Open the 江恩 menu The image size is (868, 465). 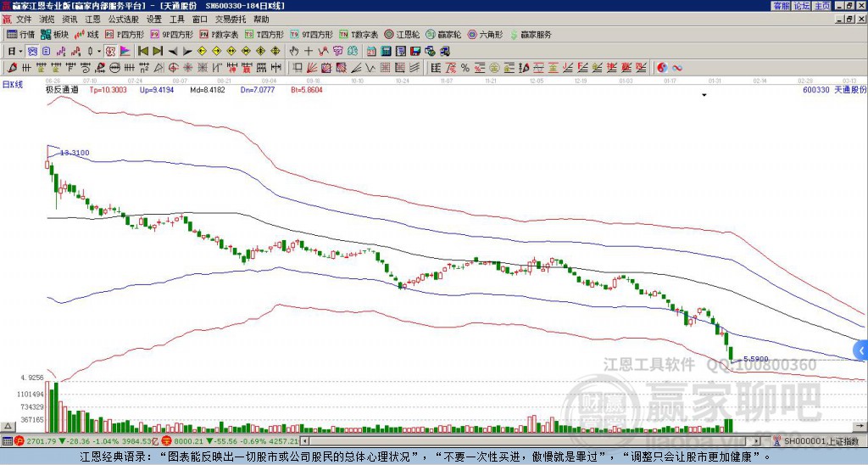coord(92,20)
